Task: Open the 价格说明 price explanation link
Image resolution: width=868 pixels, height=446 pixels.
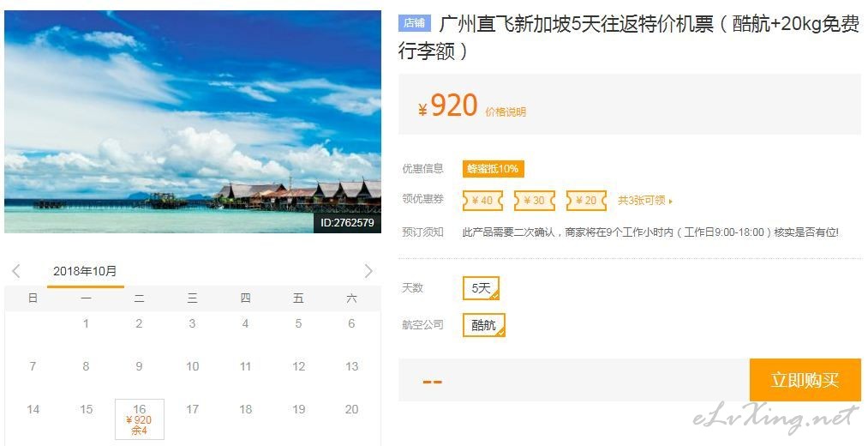Action: tap(506, 111)
